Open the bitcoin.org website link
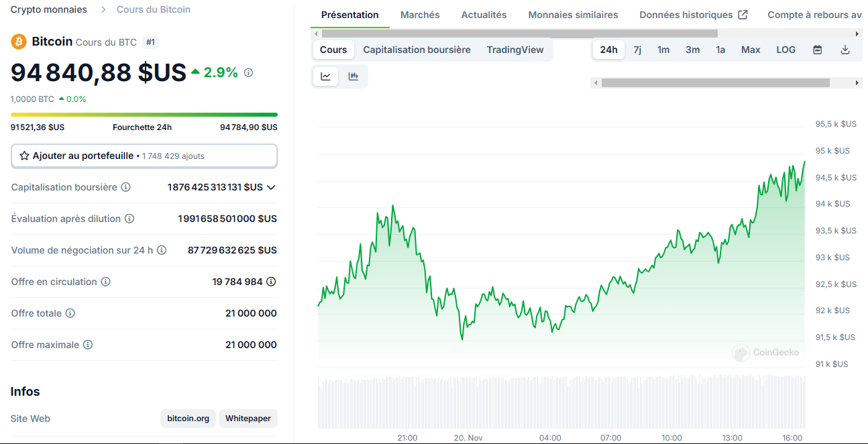868x444 pixels. pyautogui.click(x=188, y=419)
